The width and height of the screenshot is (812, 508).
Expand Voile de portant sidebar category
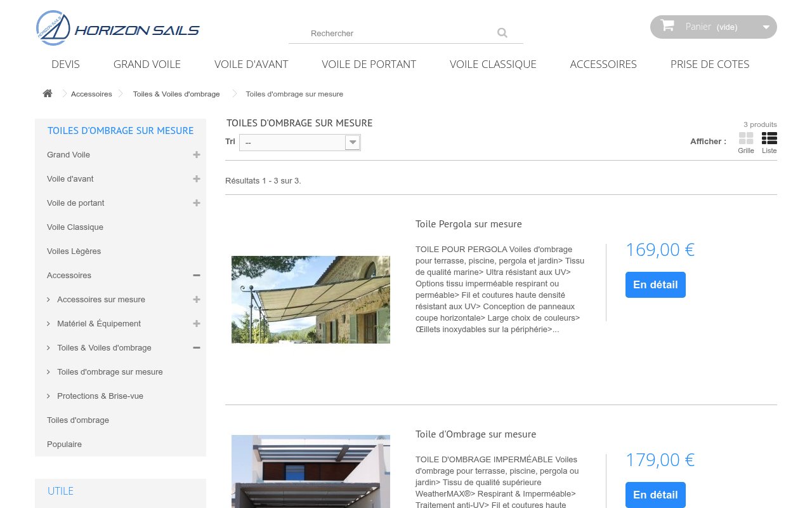click(197, 203)
